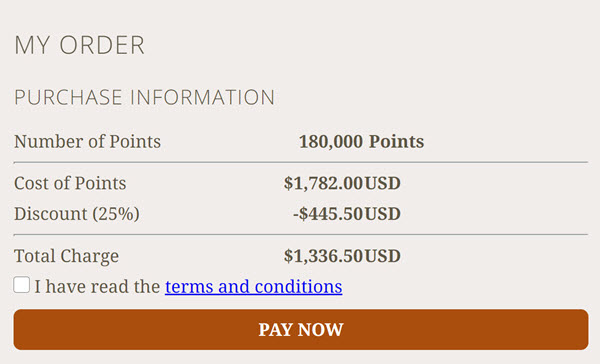Click the 180,000 Points value
Image resolution: width=600 pixels, height=364 pixels.
pyautogui.click(x=361, y=142)
